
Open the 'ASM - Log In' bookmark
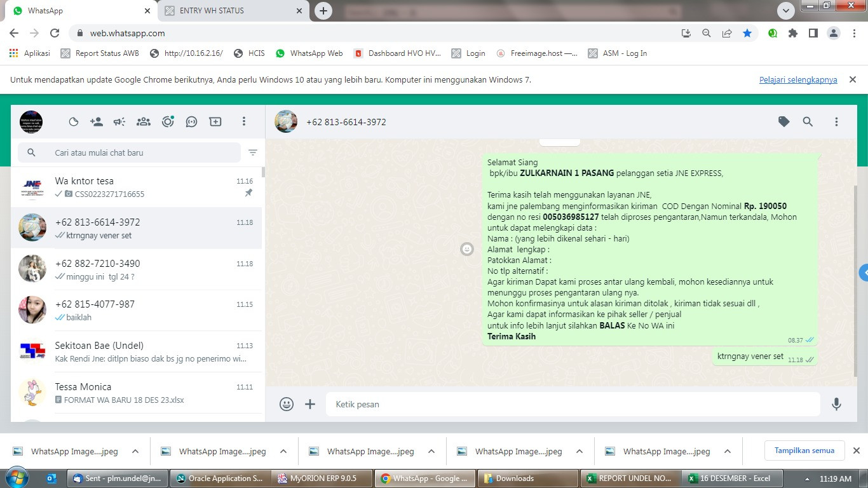click(x=618, y=53)
